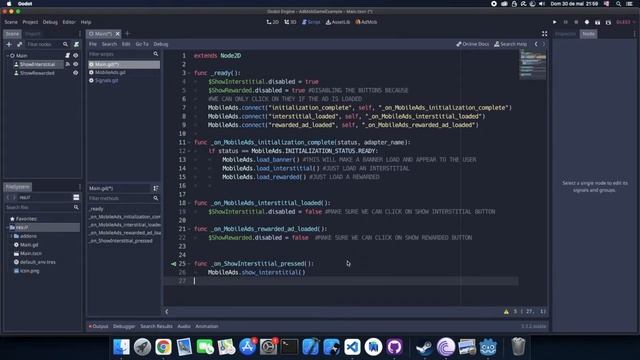Click the remote debug icon in toolbar
The image size is (640, 360).
pos(587,22)
